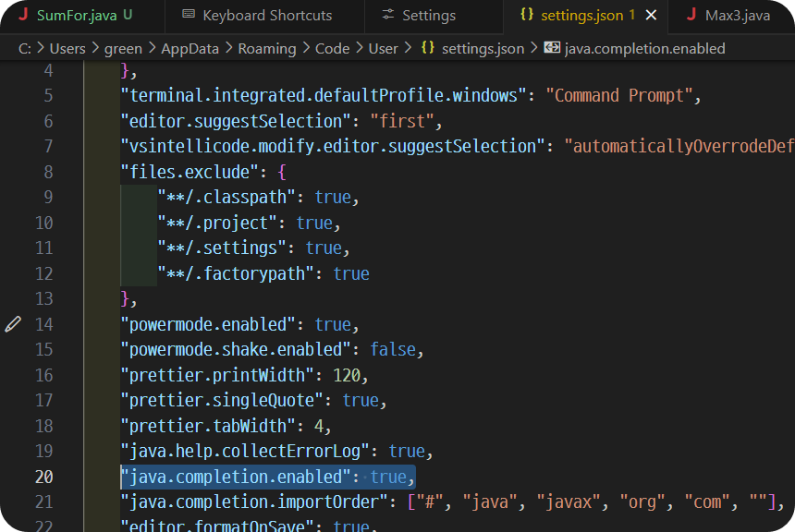Click the symbol icon before java.completion.enabled breadcrumb
Image resolution: width=795 pixels, height=532 pixels.
pos(550,48)
